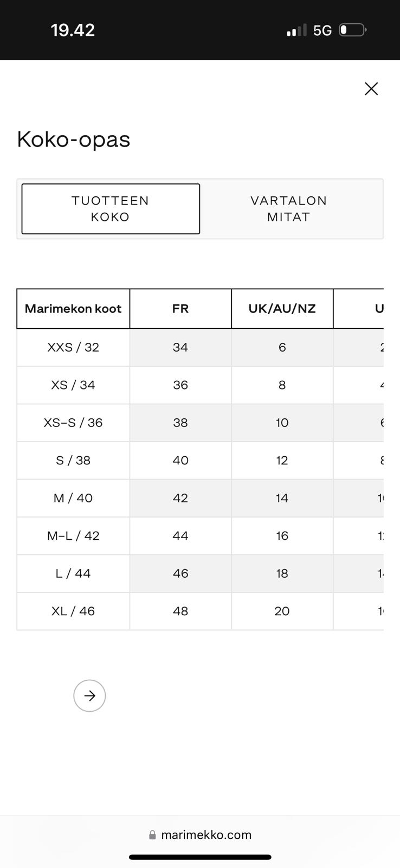The height and width of the screenshot is (868, 400).
Task: Select the Tuotteen koko tab
Action: point(111,209)
